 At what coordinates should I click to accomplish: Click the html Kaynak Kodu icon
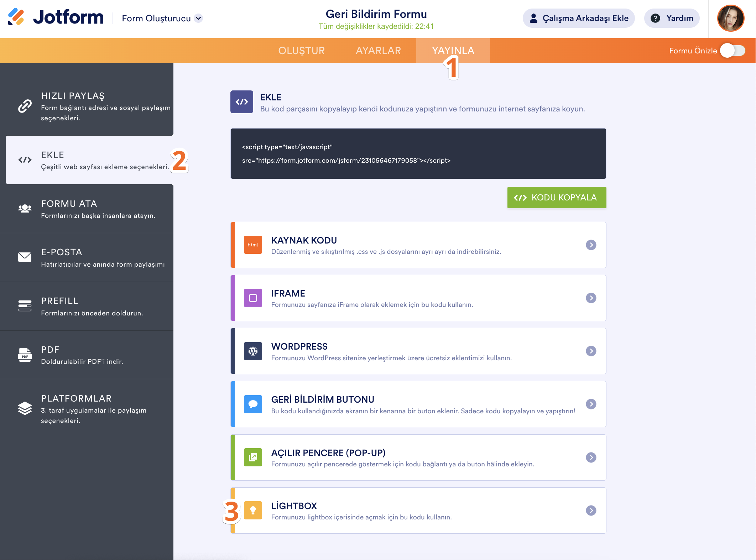pyautogui.click(x=253, y=245)
